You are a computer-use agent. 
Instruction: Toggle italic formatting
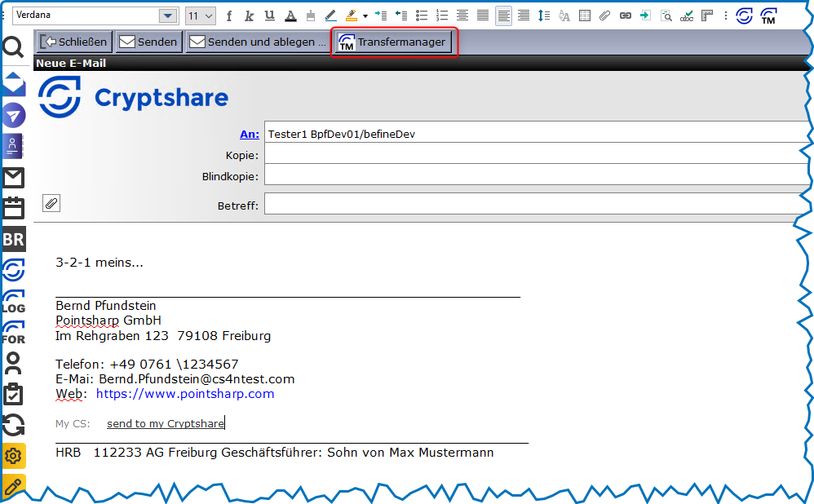(249, 15)
